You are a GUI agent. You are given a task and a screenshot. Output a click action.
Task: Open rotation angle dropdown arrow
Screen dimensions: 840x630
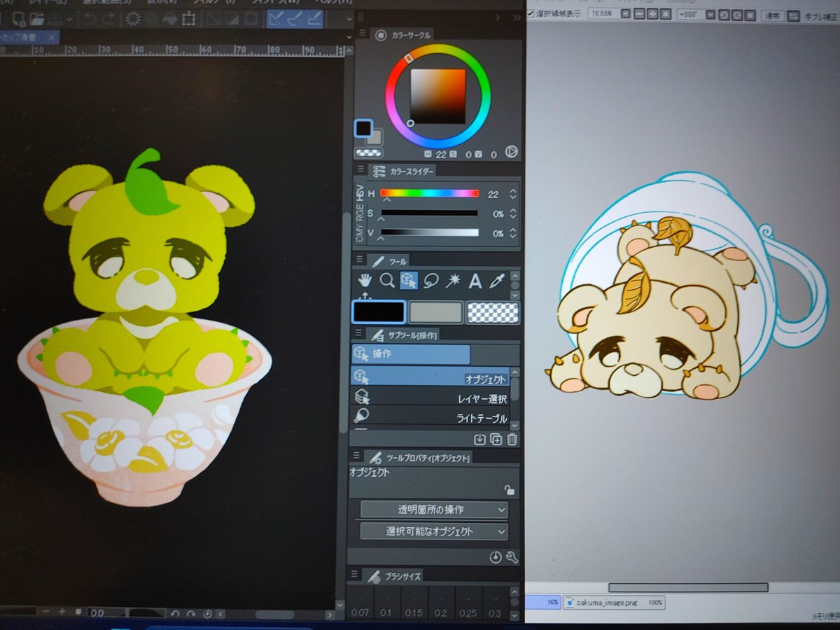pos(710,14)
